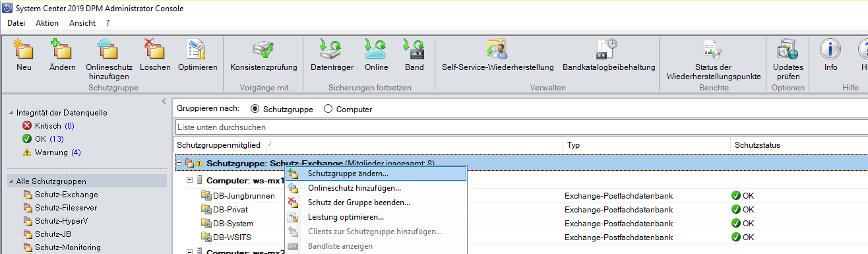Click the Datenträger backup icon

tap(332, 49)
